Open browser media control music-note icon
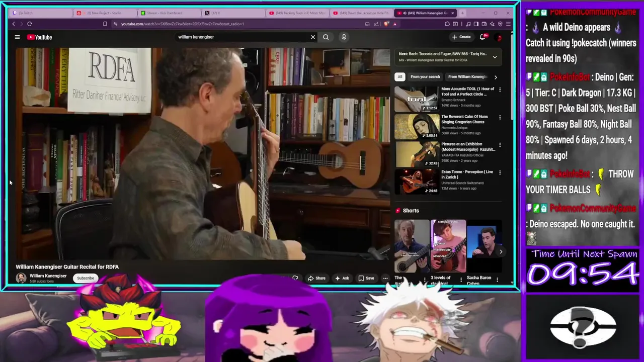Viewport: 644px width, 362px height. pos(468,24)
